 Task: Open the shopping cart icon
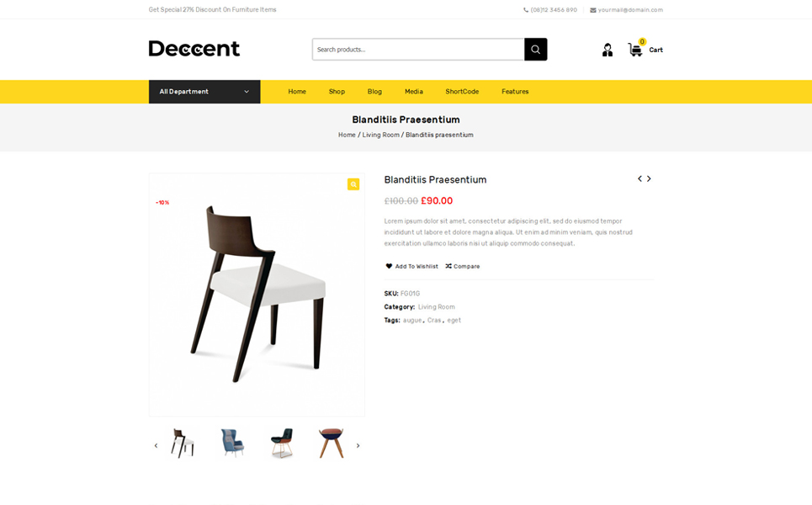point(635,49)
